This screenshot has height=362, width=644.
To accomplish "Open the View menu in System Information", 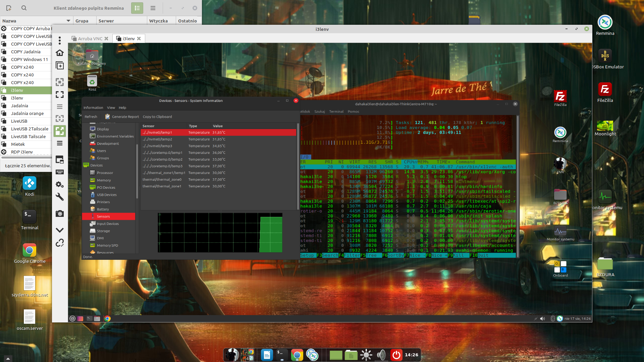I will tap(111, 108).
